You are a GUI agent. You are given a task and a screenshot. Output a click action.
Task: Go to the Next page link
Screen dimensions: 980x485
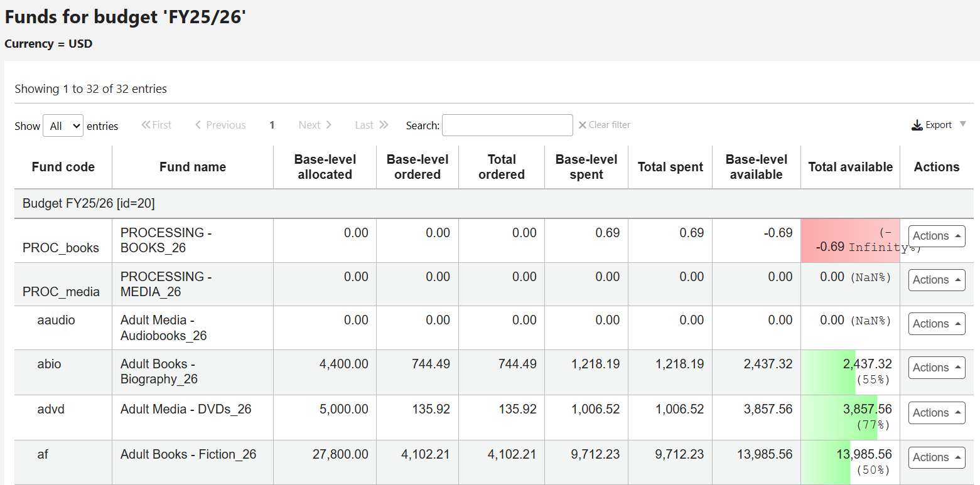[315, 125]
